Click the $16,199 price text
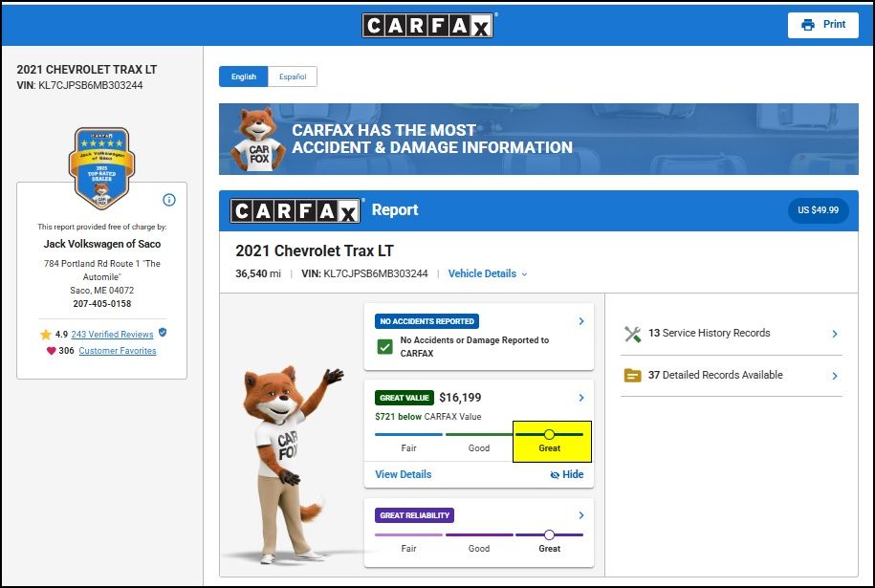 click(460, 398)
